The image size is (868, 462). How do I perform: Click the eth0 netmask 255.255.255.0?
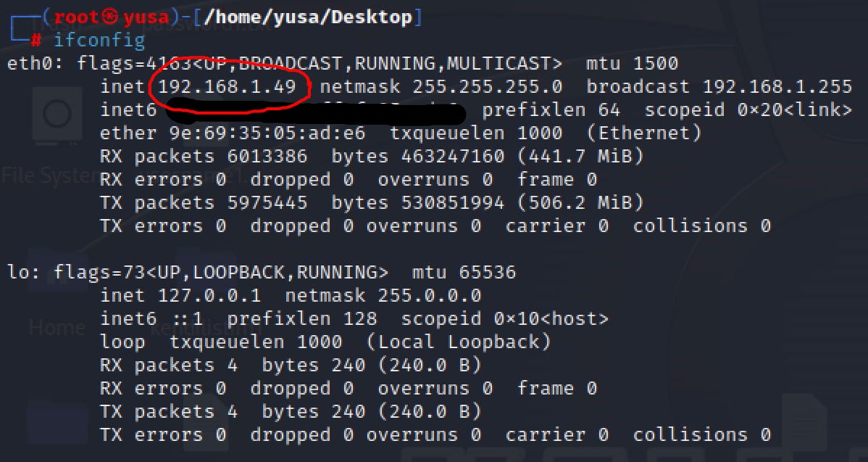tap(488, 86)
